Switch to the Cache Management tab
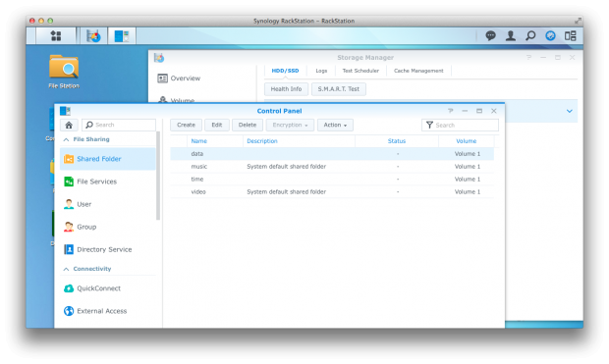 (x=418, y=71)
